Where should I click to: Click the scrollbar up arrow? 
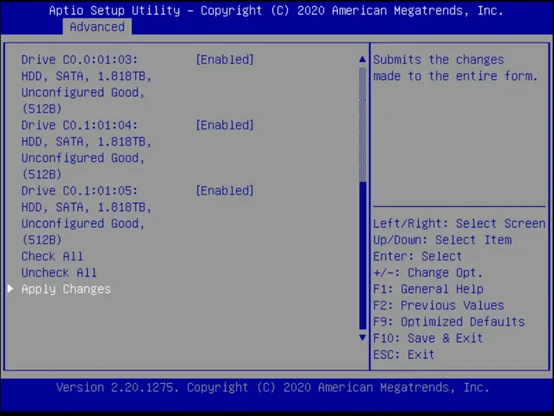[x=362, y=59]
